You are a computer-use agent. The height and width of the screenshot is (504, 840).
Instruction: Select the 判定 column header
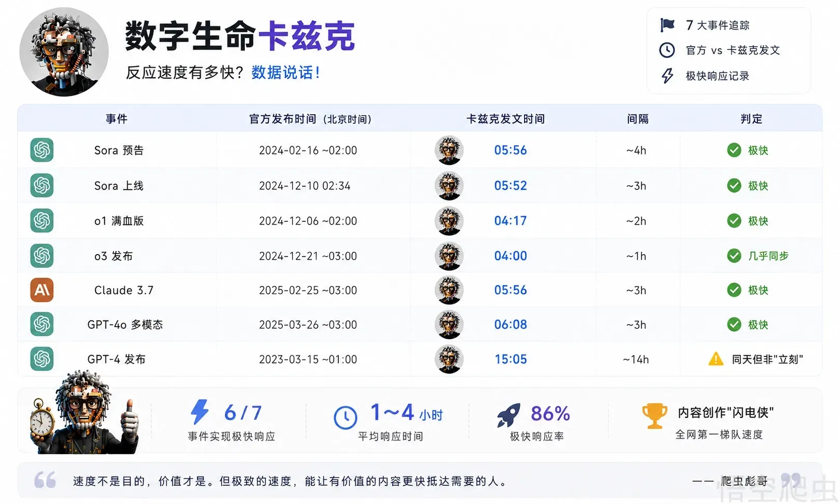tap(751, 119)
